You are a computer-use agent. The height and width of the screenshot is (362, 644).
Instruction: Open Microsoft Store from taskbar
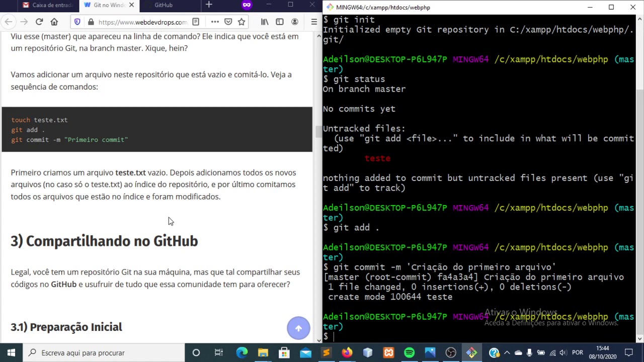pyautogui.click(x=284, y=353)
